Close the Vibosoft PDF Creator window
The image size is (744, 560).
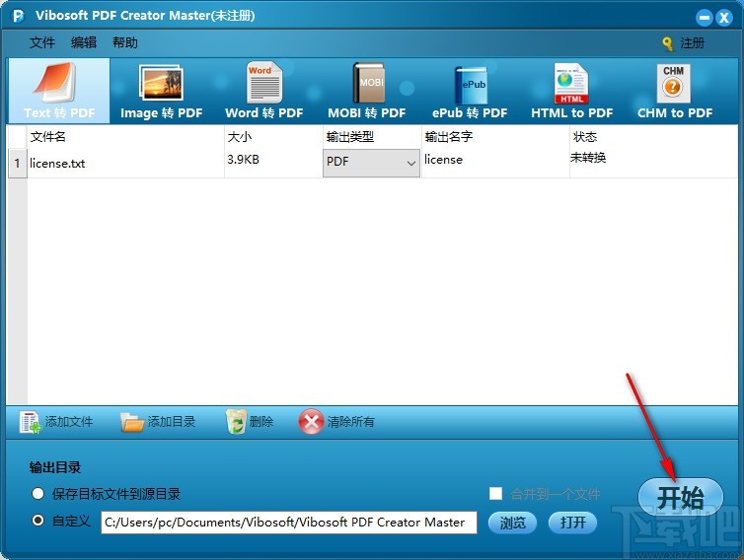click(724, 18)
